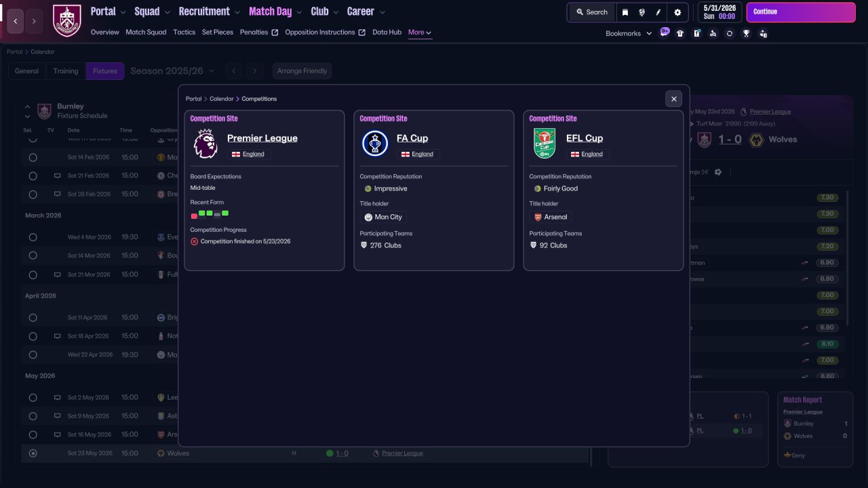Expand the Club dropdown menu
This screenshot has width=868, height=488.
(x=335, y=12)
